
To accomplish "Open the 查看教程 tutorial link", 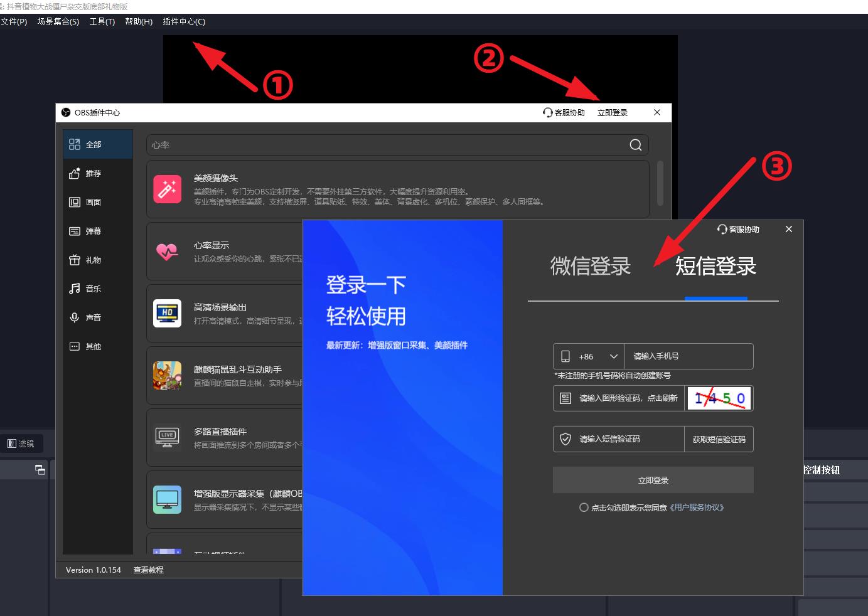I will tap(148, 570).
